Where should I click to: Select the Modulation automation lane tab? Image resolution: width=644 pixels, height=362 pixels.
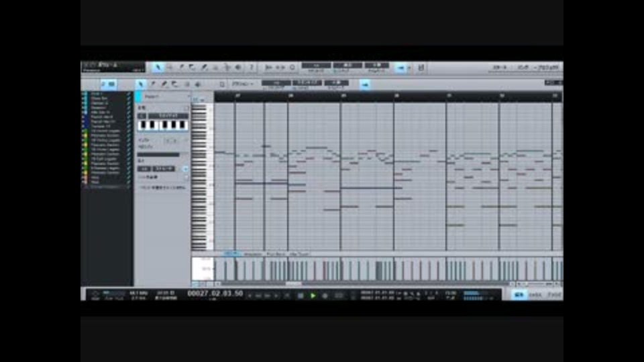pyautogui.click(x=253, y=254)
